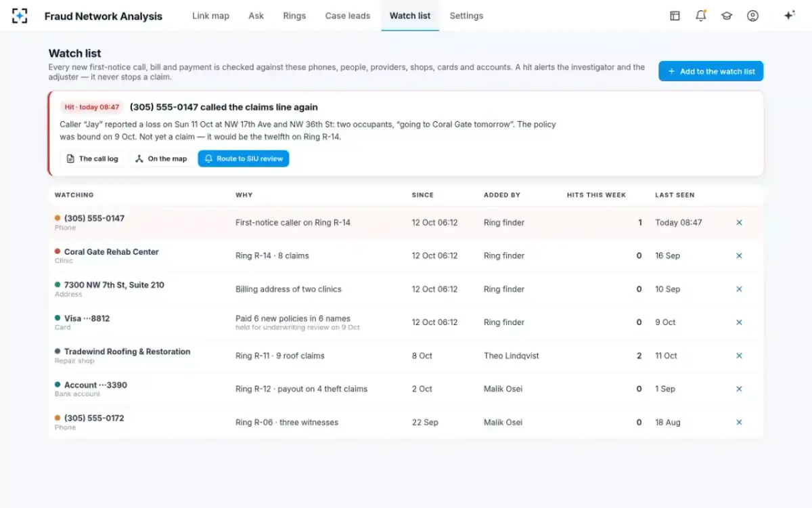Open the layout panel icon in header
This screenshot has width=812, height=508.
[x=675, y=16]
